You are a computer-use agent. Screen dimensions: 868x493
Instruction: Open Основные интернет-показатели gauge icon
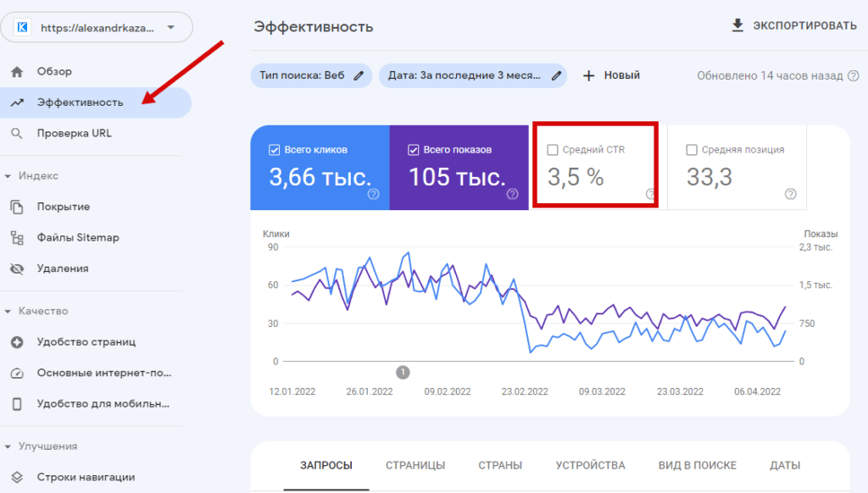(17, 373)
